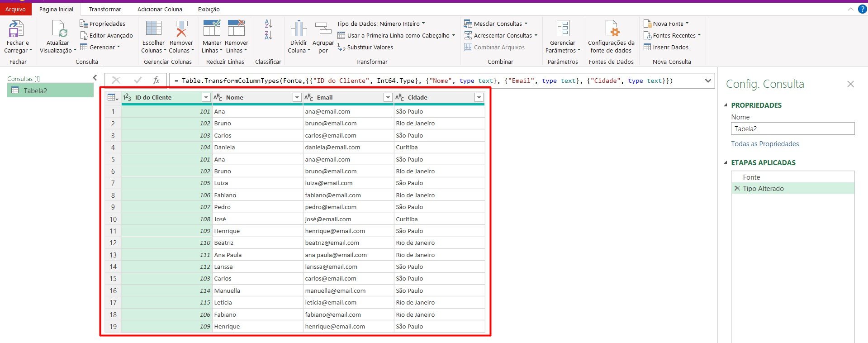Click Substituir Valores
868x343 pixels.
365,48
